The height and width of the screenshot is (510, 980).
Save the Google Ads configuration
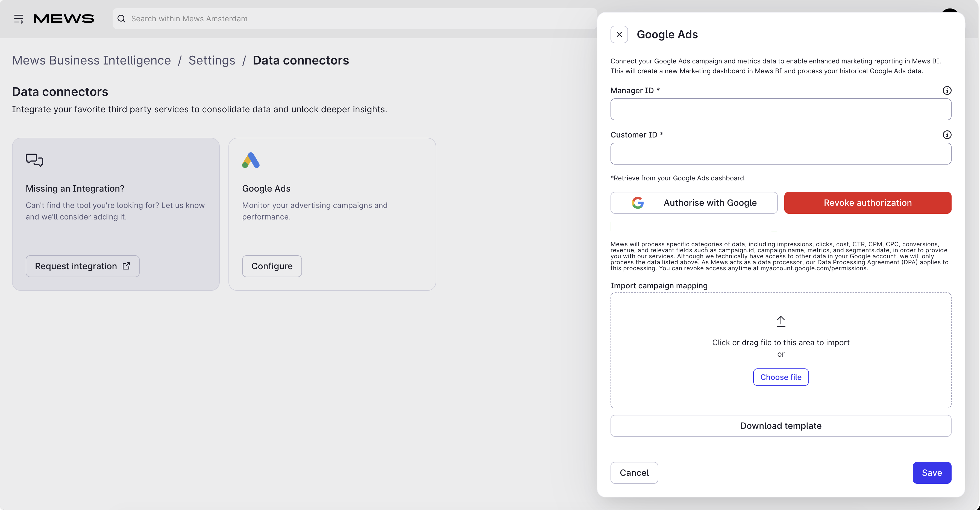[x=932, y=473]
